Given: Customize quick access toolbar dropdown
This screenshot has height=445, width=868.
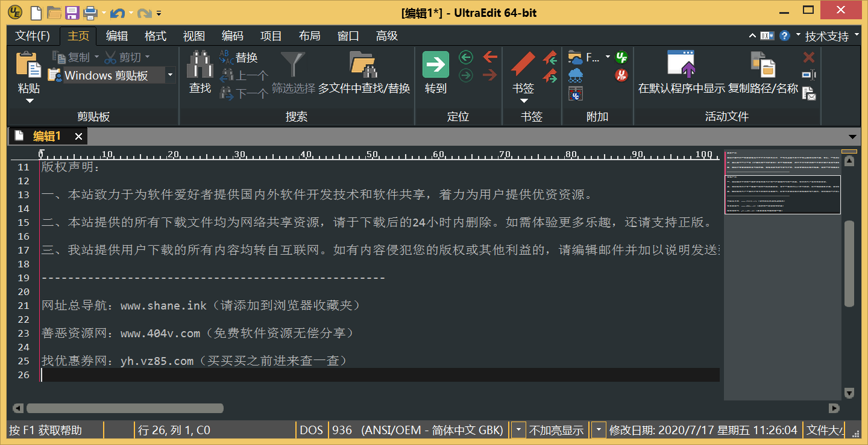Looking at the screenshot, I should (159, 12).
